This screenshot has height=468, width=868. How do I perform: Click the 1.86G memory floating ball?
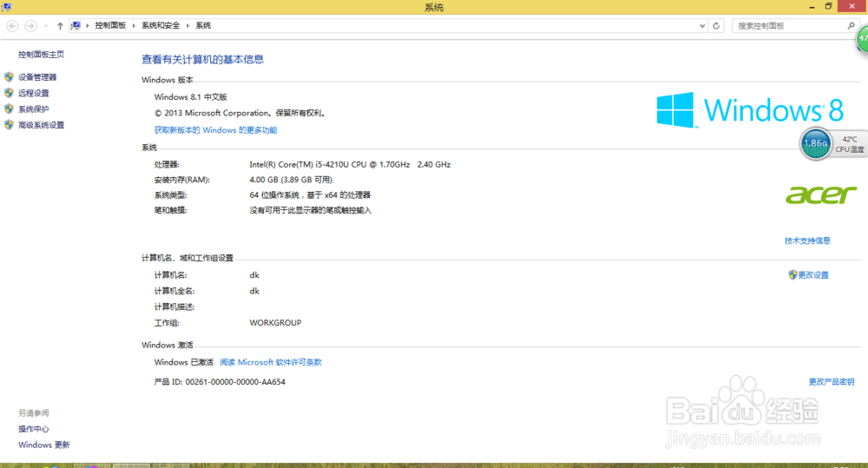[x=815, y=143]
